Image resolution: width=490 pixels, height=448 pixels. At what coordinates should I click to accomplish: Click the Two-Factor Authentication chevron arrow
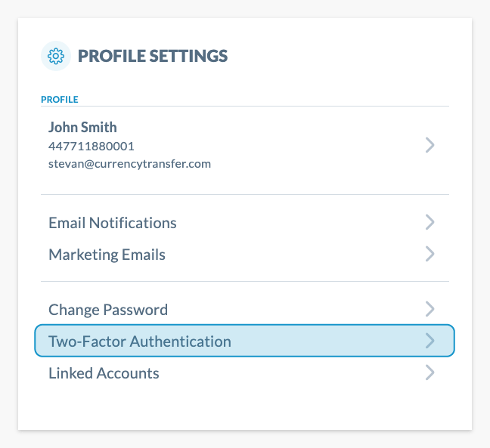coord(430,341)
